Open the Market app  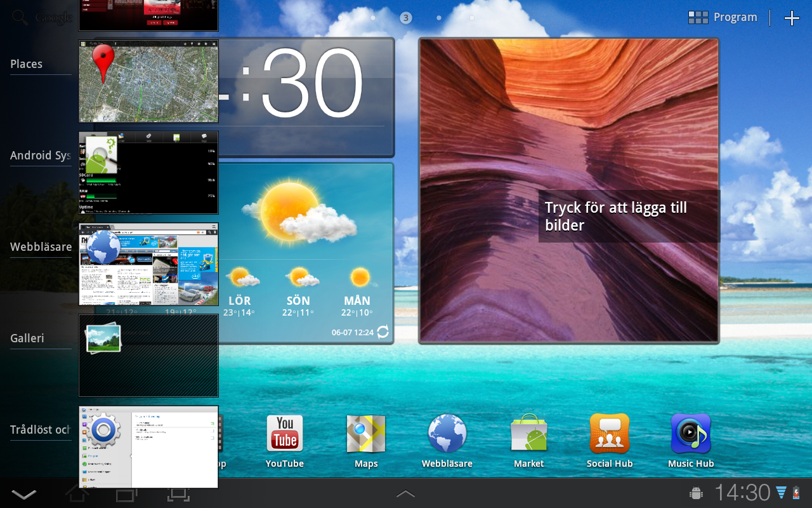click(x=528, y=434)
